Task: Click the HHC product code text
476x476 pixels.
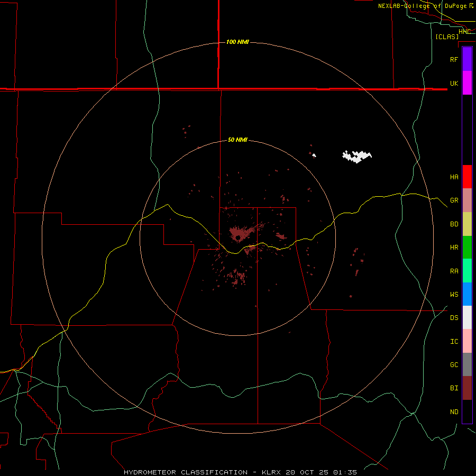Action: pos(464,32)
